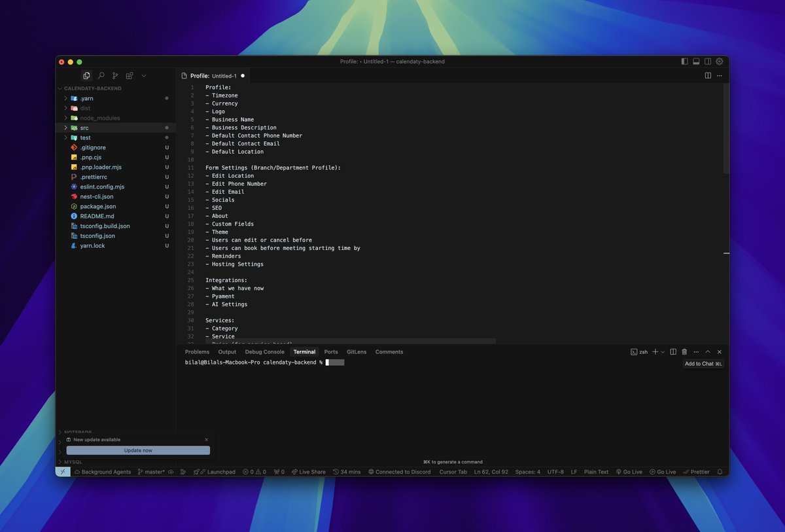Click the editor vertical scrollbar
This screenshot has height=532, width=785.
point(727,128)
